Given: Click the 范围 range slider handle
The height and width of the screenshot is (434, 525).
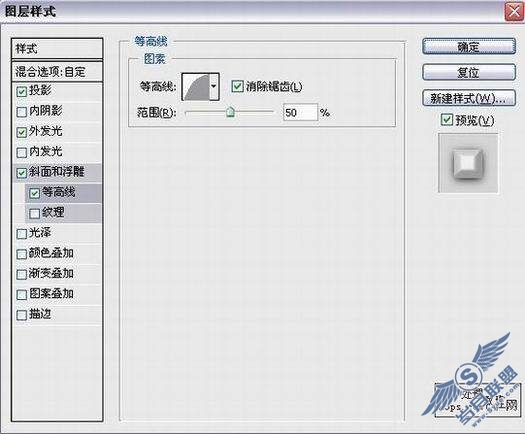Looking at the screenshot, I should point(230,112).
